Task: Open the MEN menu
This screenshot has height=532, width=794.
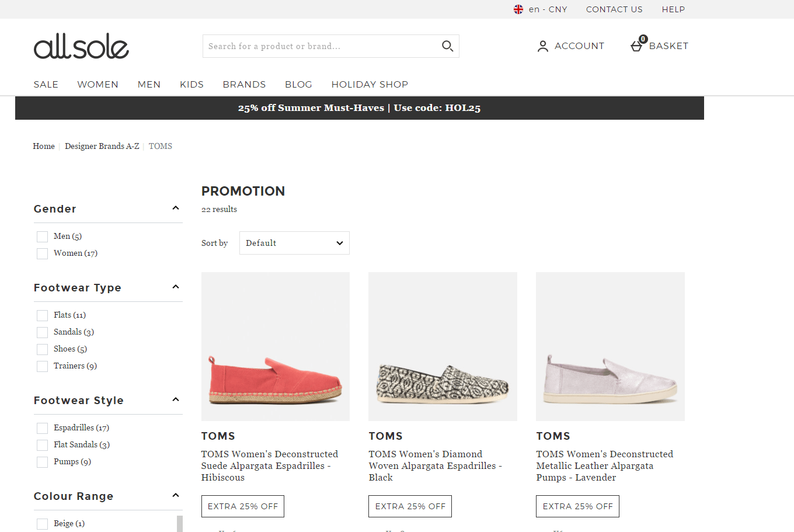Action: [149, 84]
